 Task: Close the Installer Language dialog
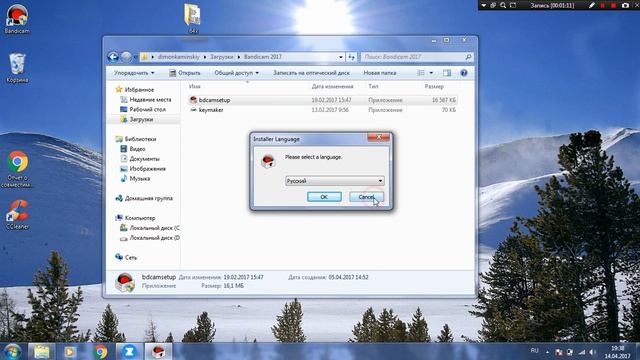click(378, 137)
